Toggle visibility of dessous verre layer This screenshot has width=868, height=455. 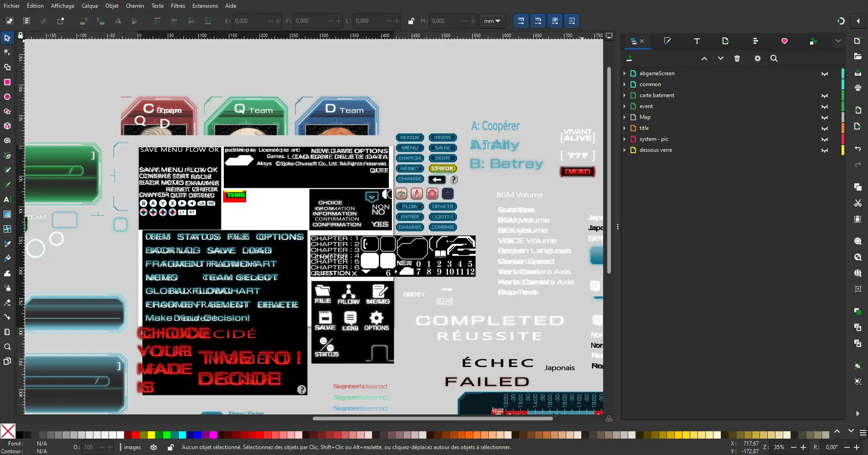[824, 150]
